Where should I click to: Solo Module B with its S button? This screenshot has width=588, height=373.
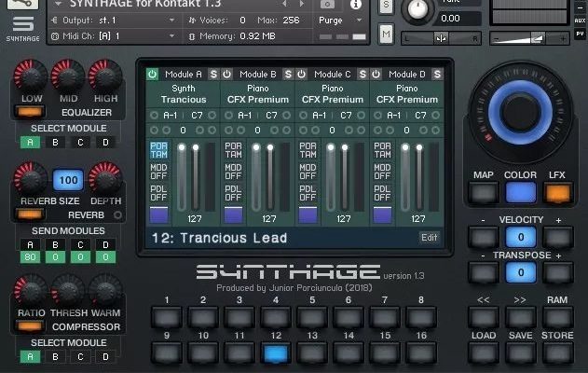tap(288, 75)
